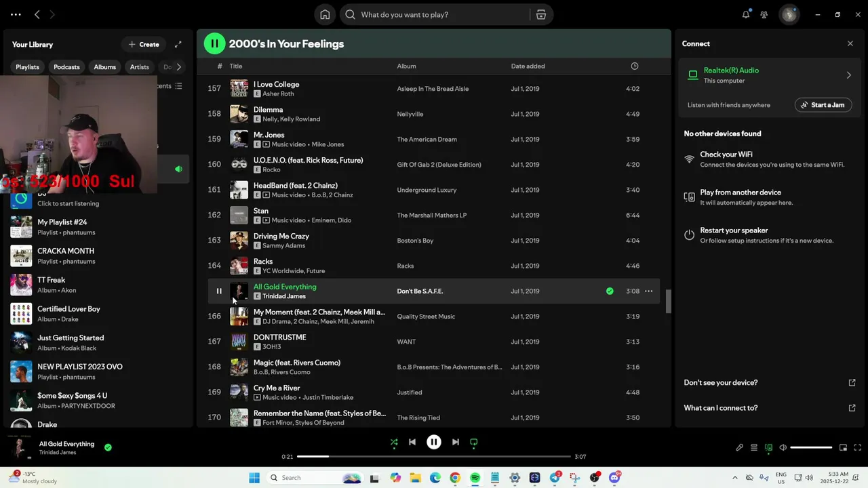This screenshot has width=868, height=488.
Task: Click Start a Jam button
Action: pyautogui.click(x=823, y=105)
